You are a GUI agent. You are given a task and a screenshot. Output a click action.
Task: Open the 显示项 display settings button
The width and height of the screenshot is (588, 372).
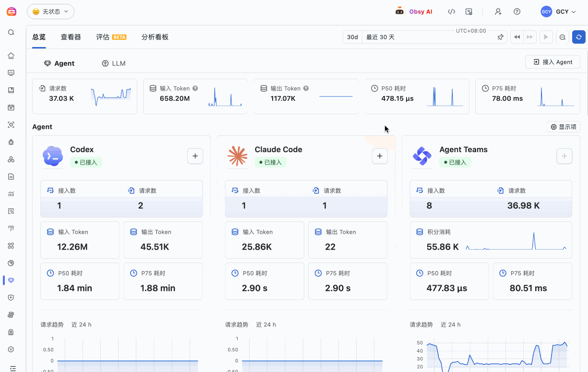point(564,127)
